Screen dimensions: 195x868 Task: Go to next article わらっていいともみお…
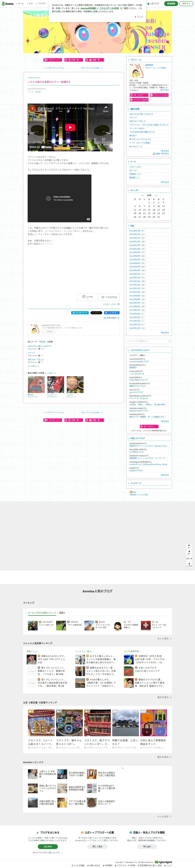pyautogui.click(x=92, y=68)
